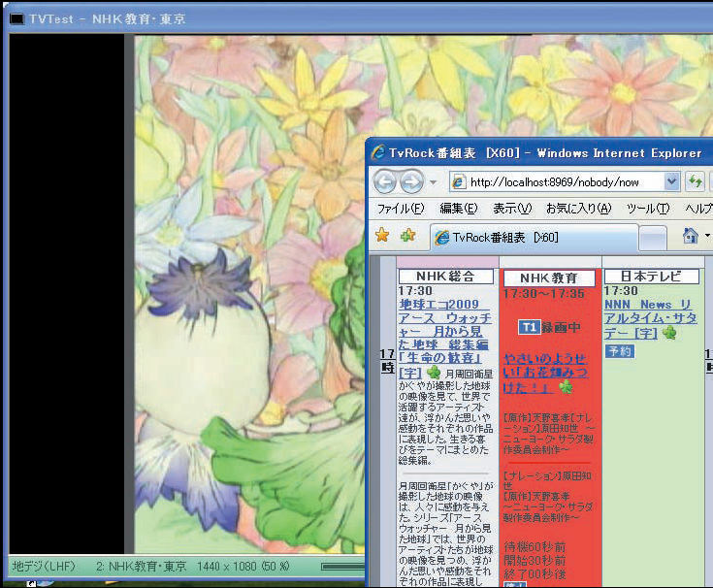
Task: Click the IE icon in the title bar
Action: tap(378, 152)
